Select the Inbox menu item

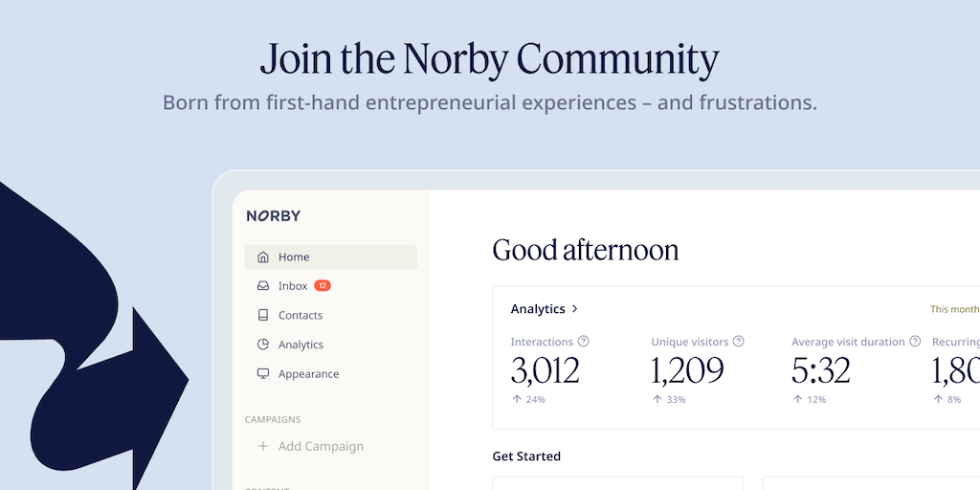click(x=293, y=286)
